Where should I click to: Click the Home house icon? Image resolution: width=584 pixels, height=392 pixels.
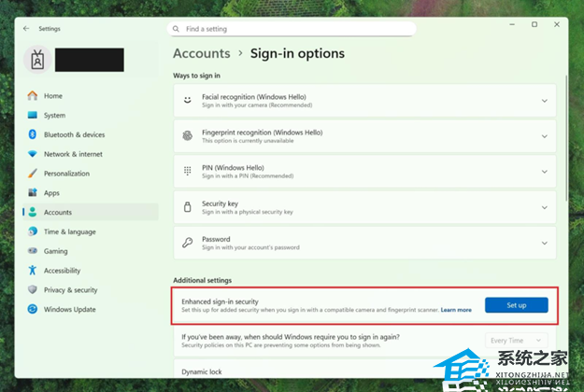(33, 95)
